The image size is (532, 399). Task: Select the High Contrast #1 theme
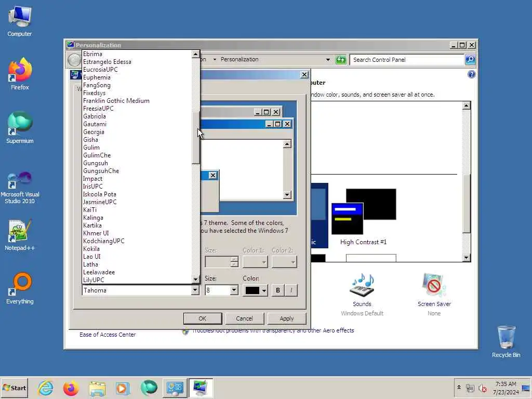point(363,217)
